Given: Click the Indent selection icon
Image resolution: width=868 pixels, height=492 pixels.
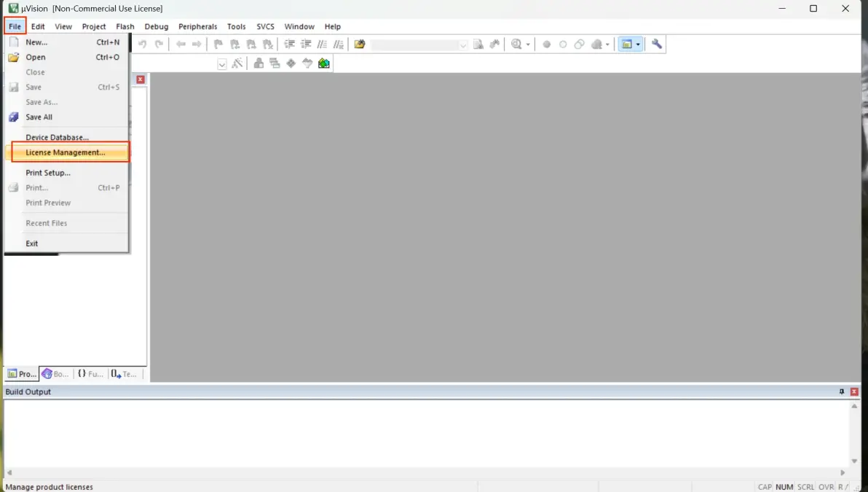Looking at the screenshot, I should pyautogui.click(x=289, y=44).
